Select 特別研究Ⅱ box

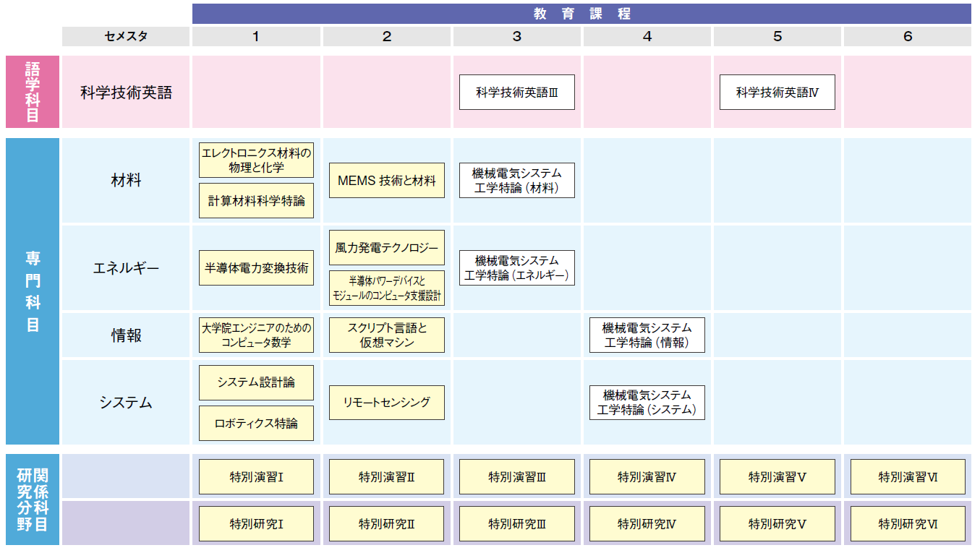coord(387,524)
